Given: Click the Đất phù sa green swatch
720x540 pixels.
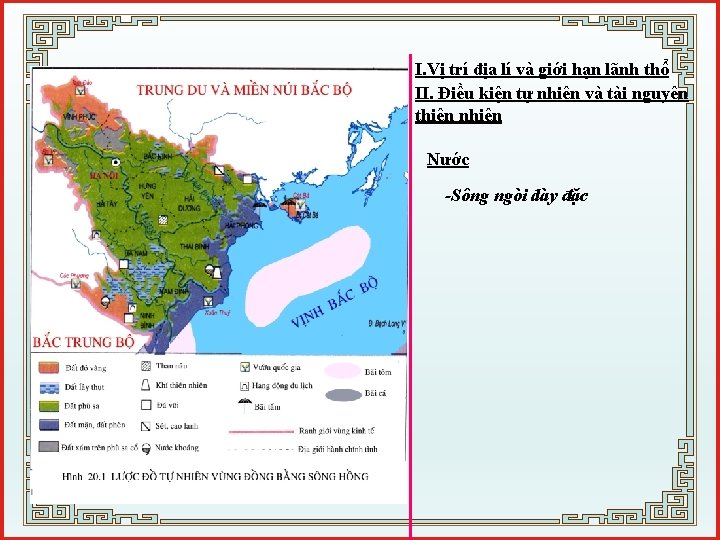Looking at the screenshot, I should point(49,406).
